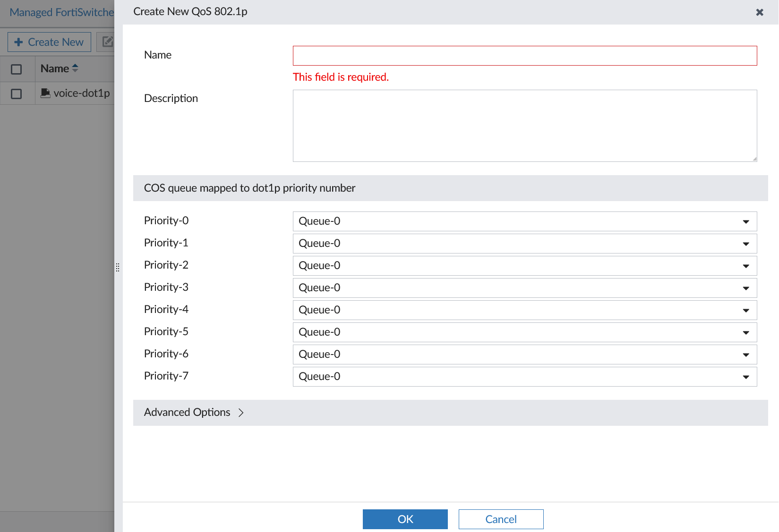Sort the Name column with its sort arrows
Viewport: 779px width, 532px height.
tap(76, 68)
